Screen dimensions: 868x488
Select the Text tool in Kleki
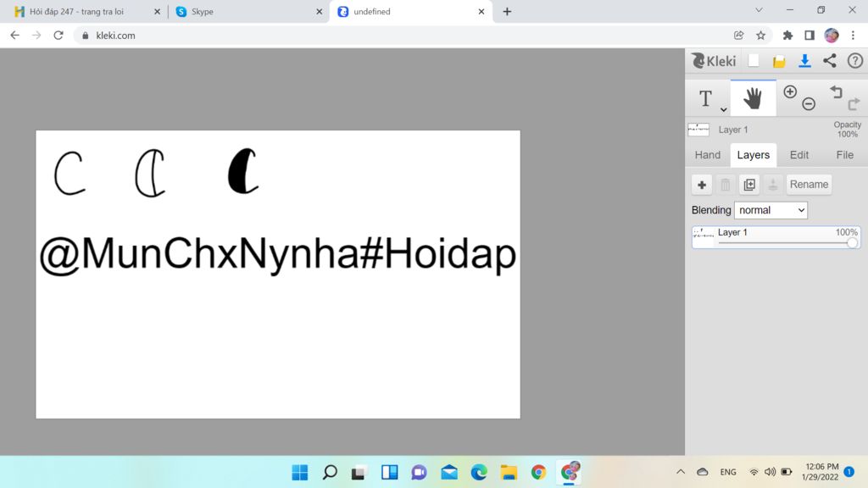[705, 98]
